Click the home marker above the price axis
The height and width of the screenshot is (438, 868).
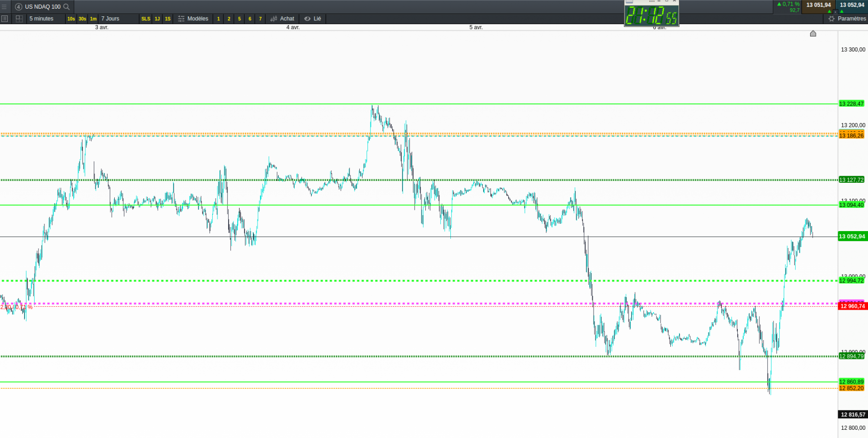pyautogui.click(x=813, y=33)
